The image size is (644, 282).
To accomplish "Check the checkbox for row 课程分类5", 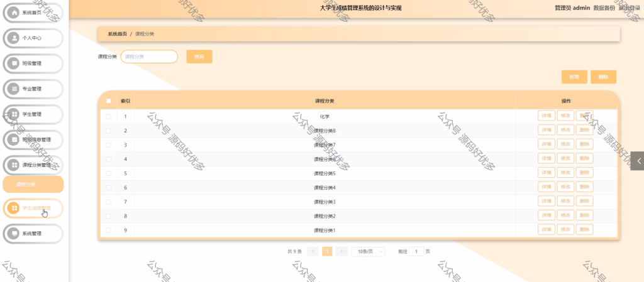I will point(108,173).
